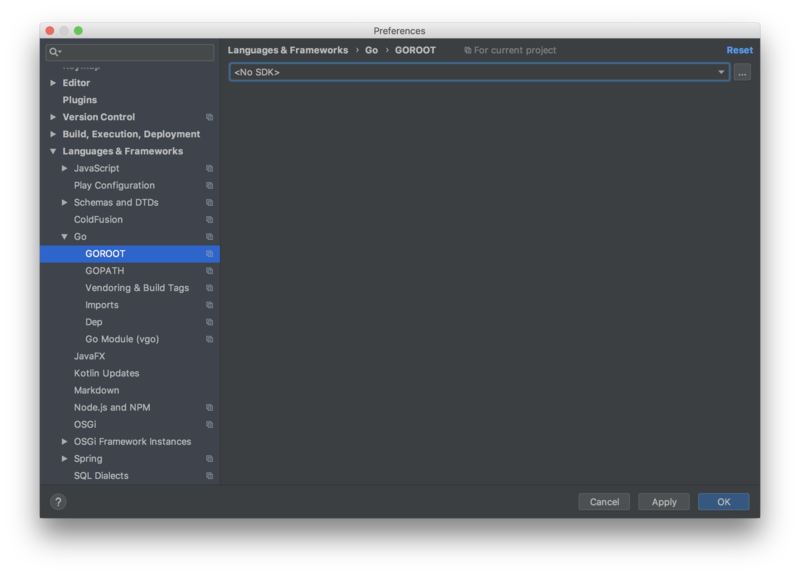The image size is (800, 575).
Task: Click the project icon next to Imports
Action: [x=209, y=305]
